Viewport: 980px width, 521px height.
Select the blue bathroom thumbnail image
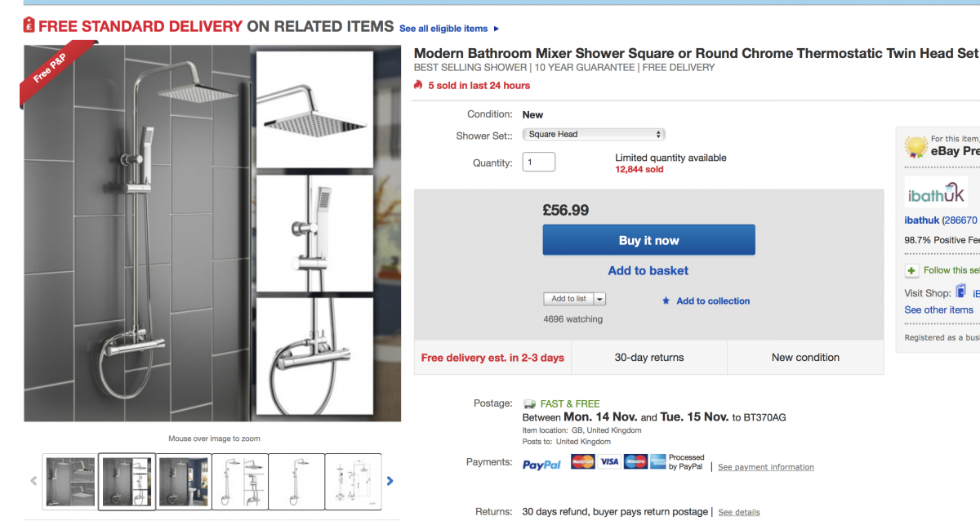click(183, 481)
